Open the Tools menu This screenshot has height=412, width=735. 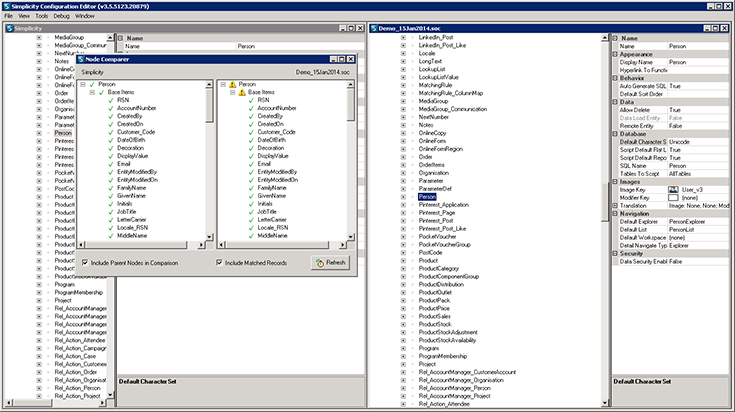point(42,16)
